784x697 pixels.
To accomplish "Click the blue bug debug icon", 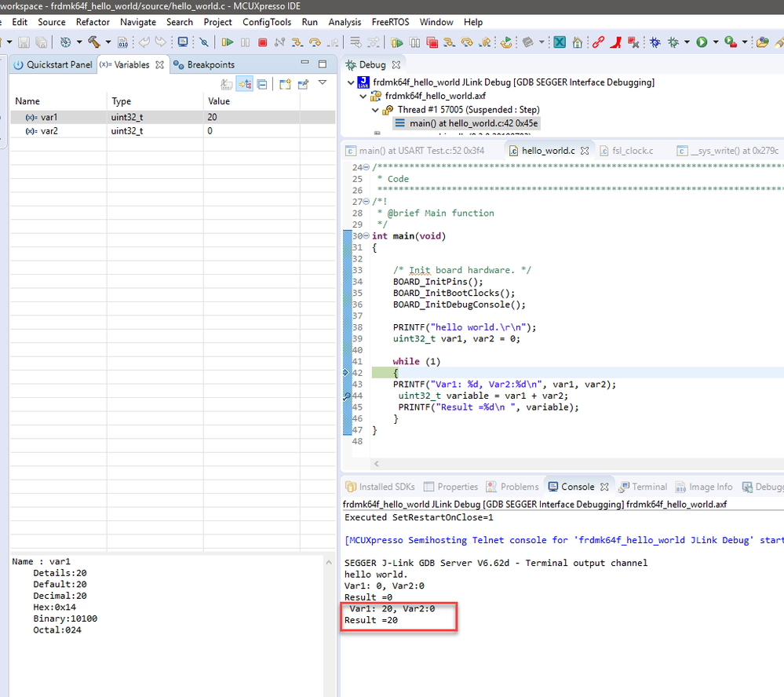I will point(655,42).
